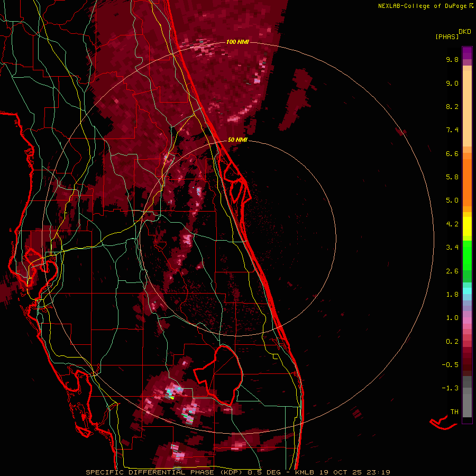Click the 0.2 value on the legend
Viewport: 476px width, 476px height.
[x=452, y=342]
